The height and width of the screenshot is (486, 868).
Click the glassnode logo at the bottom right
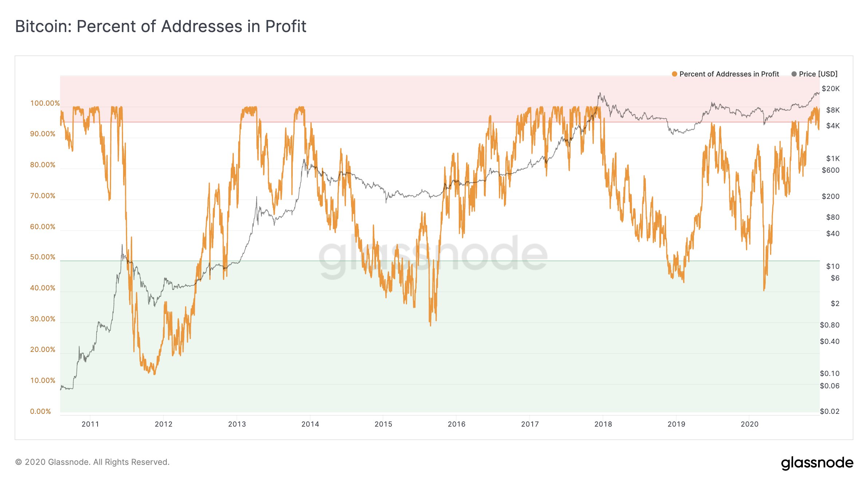click(817, 463)
